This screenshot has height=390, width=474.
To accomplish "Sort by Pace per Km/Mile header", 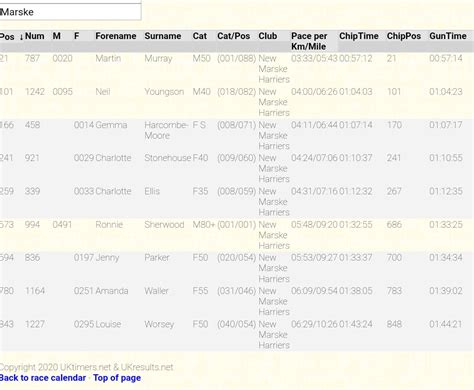I will tap(309, 41).
